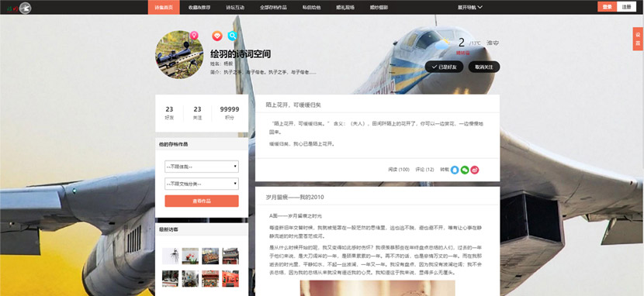Share post via green WeChat icon
Screen dimensions: 644x296
pos(465,170)
